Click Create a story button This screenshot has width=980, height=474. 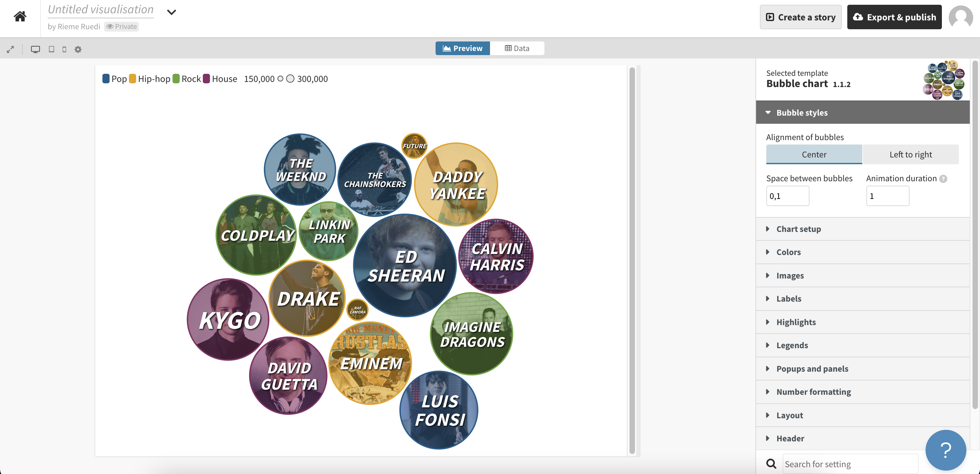click(x=800, y=17)
